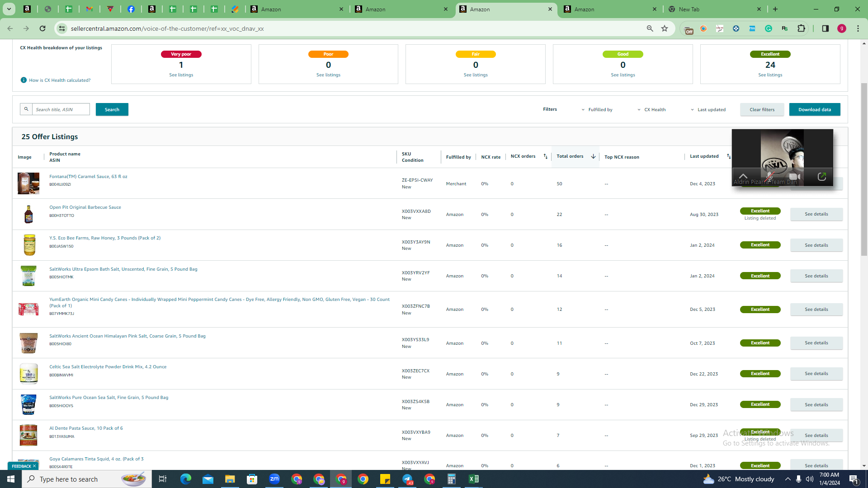
Task: Focus the Search title, ASIN field
Action: coord(61,109)
